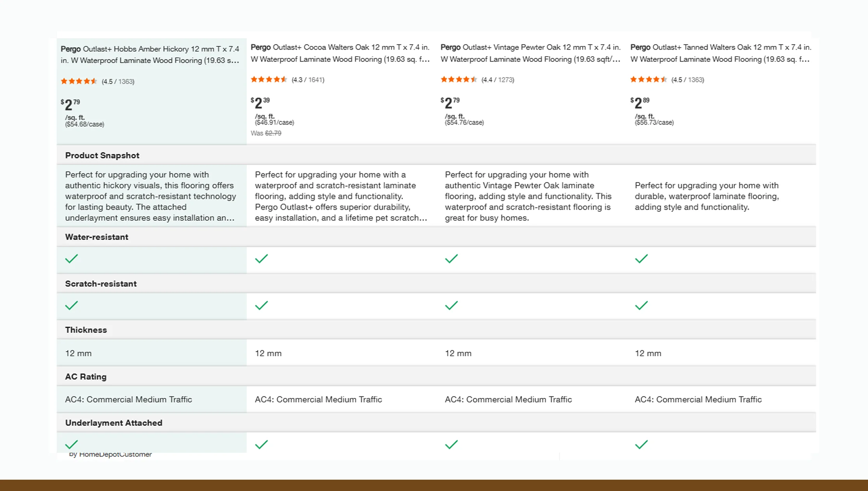The image size is (868, 491).
Task: Toggle the Underlayment Attached check for Cocoa Walters Oak
Action: (x=261, y=444)
